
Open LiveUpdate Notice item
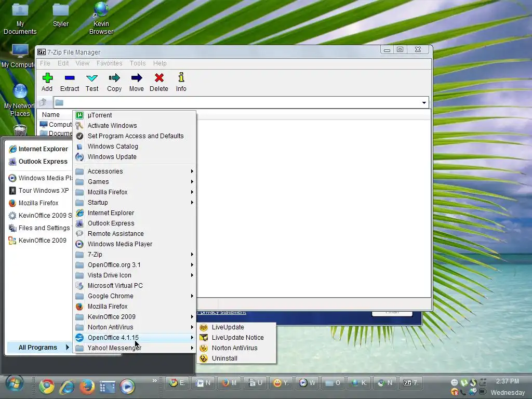pyautogui.click(x=237, y=338)
